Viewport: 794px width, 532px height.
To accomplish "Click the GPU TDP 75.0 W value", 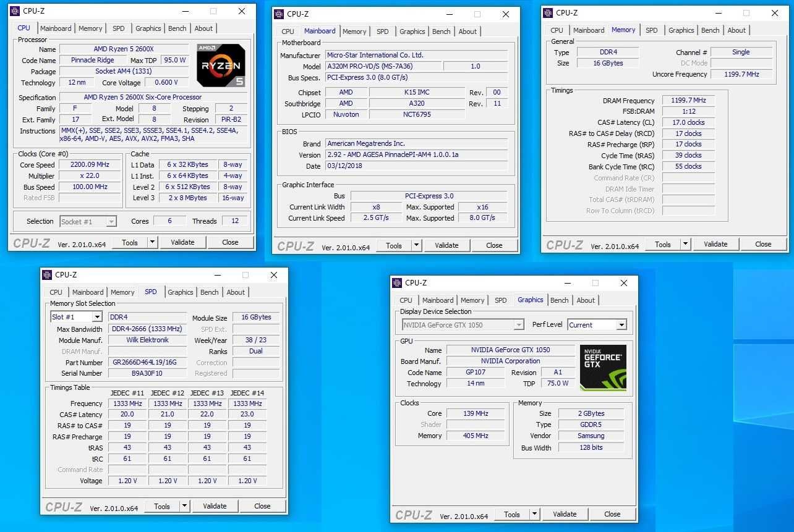I will point(558,383).
